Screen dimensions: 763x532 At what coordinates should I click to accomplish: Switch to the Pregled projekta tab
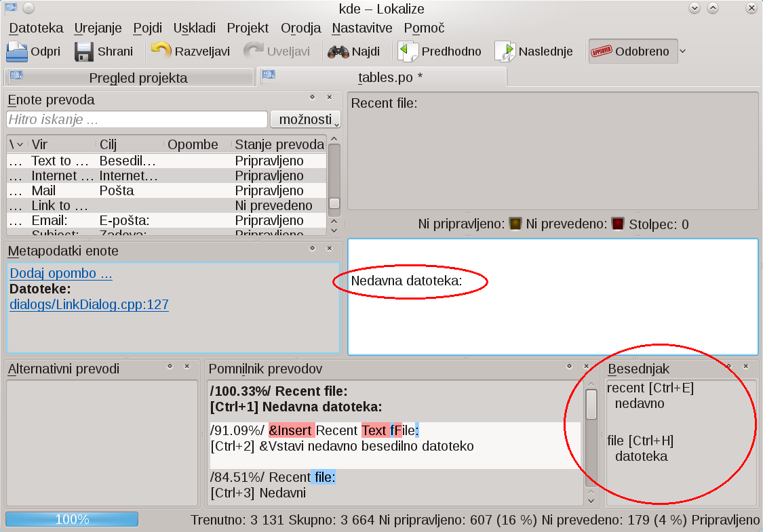click(x=129, y=77)
